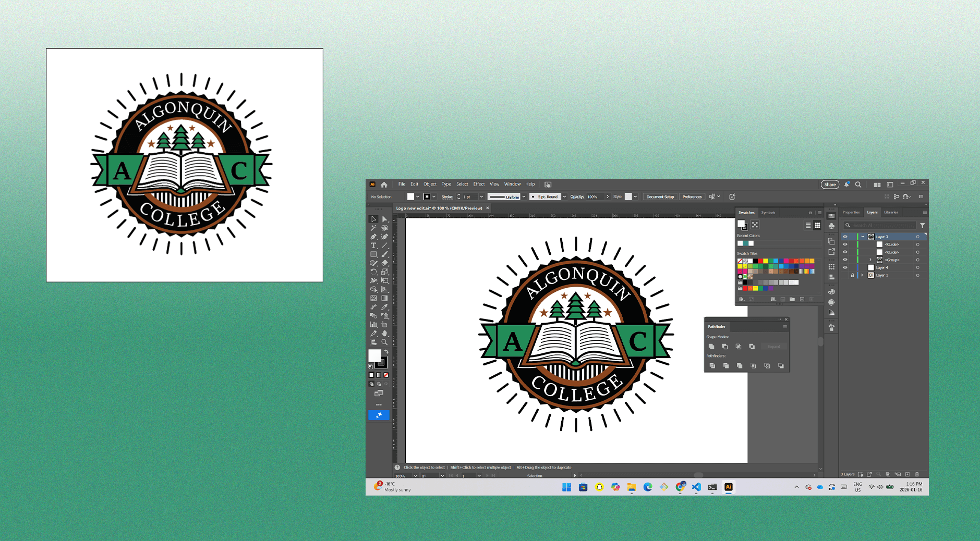Select the Pen tool
Viewport: 980px width, 541px height.
(x=373, y=237)
